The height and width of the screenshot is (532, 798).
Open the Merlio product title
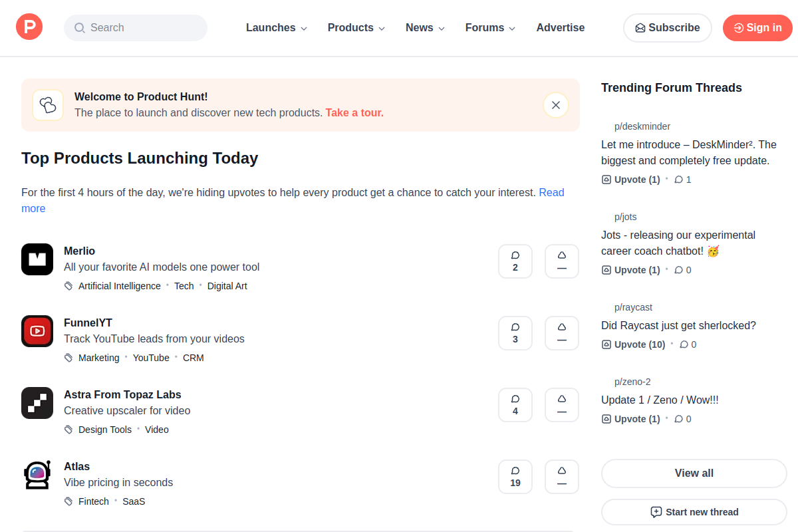point(79,251)
